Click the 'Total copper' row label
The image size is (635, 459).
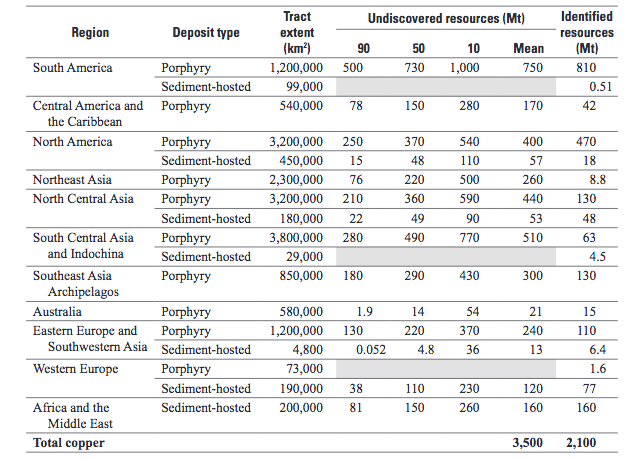(69, 442)
